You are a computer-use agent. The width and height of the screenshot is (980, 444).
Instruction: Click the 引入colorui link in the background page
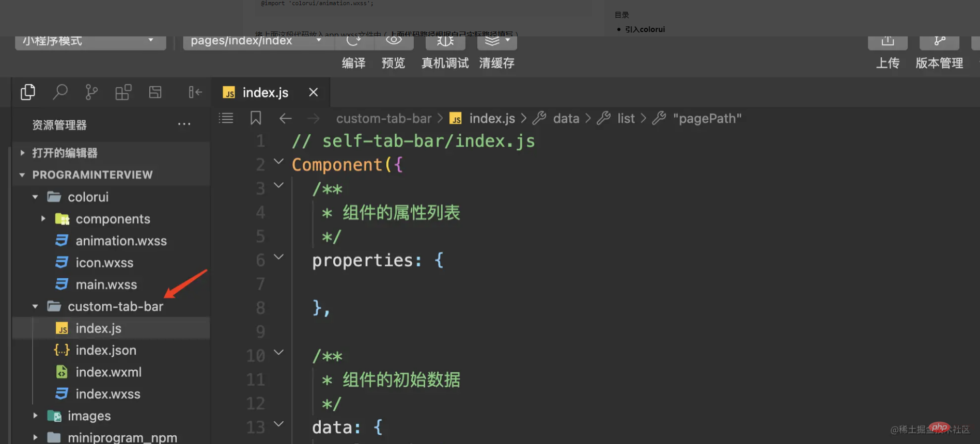645,29
